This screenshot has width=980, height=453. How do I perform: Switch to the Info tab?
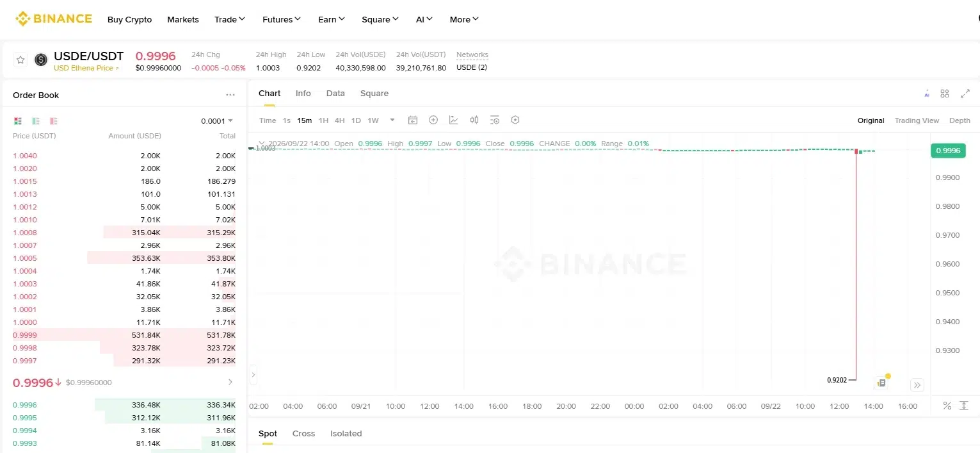303,94
